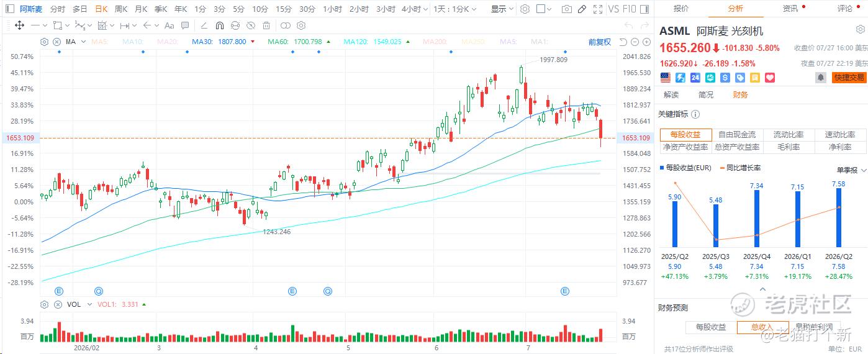Image resolution: width=868 pixels, height=354 pixels.
Task: Select the comment bubble annotation tool
Action: click(185, 25)
